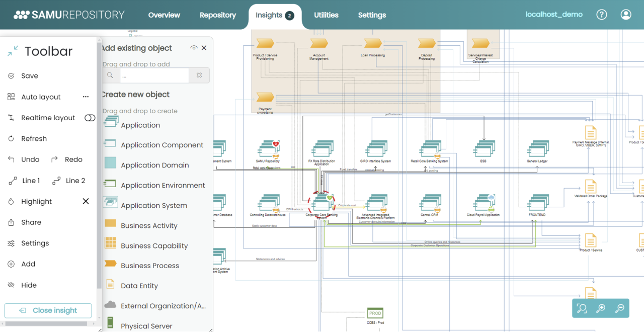Click the Refresh icon in Toolbar
This screenshot has height=332, width=644.
pos(11,139)
